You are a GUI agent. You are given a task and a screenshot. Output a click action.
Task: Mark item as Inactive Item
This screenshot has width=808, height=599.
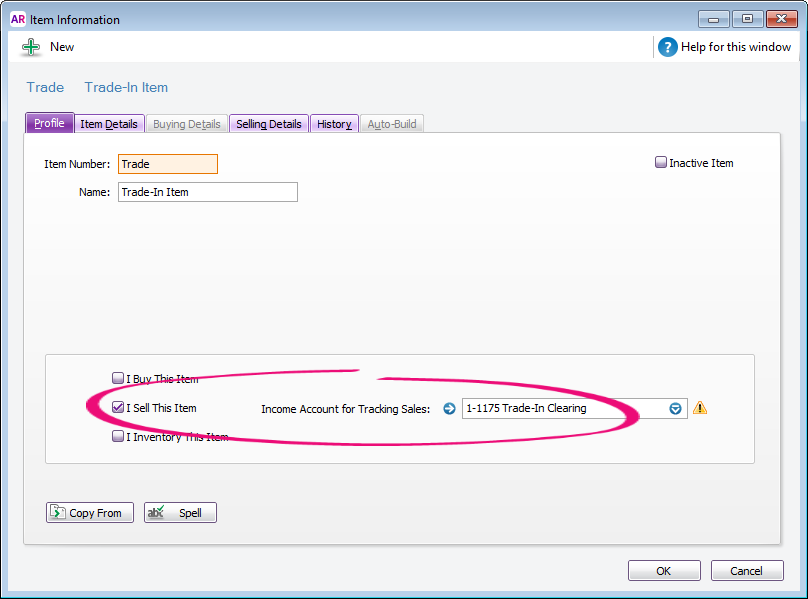tap(661, 163)
